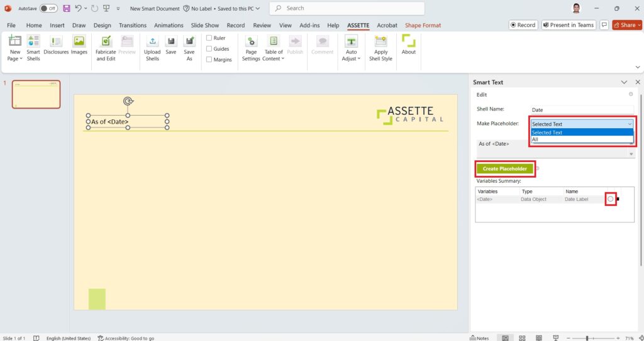Click Present in Teams
The width and height of the screenshot is (644, 341).
tap(569, 25)
